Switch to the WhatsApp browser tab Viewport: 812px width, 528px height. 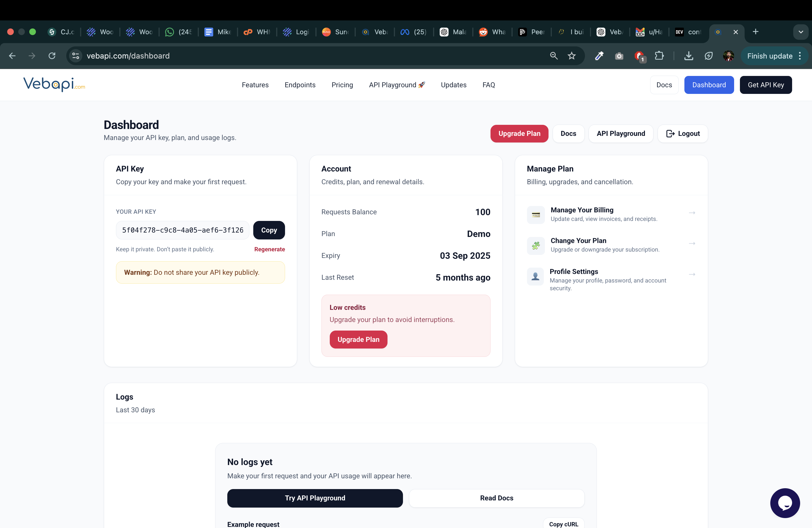178,32
